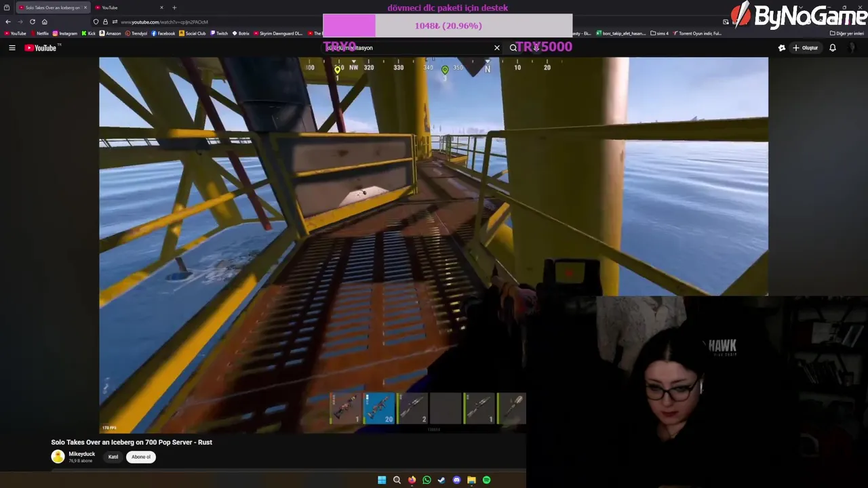Open the YouTube account avatar menu
This screenshot has width=868, height=488.
853,47
